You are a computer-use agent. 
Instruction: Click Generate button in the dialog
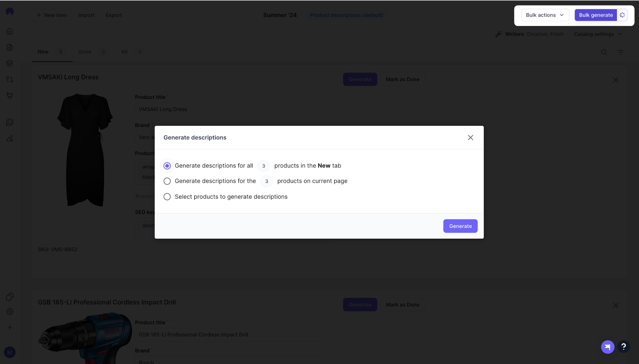pyautogui.click(x=460, y=226)
